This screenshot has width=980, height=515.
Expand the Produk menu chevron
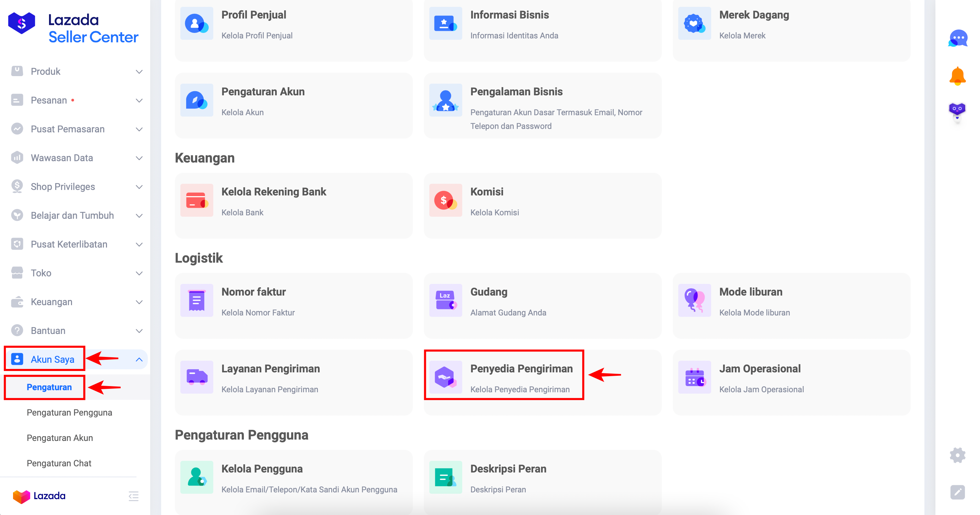[x=139, y=72]
